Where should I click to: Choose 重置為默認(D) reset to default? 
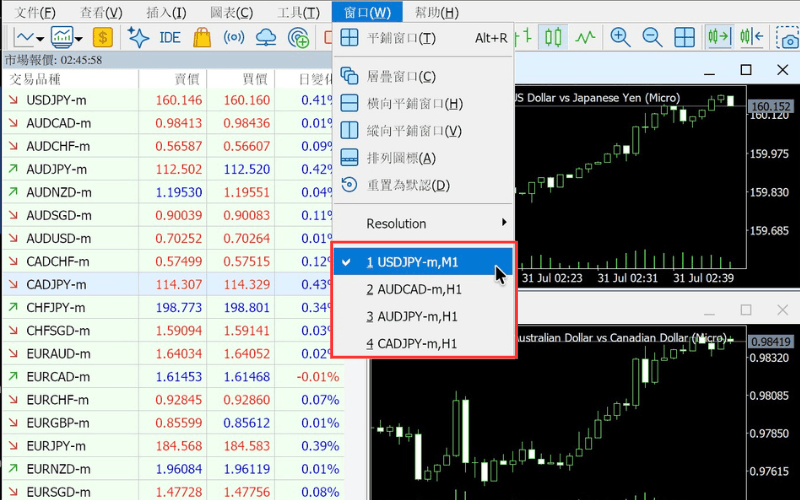coord(423,185)
